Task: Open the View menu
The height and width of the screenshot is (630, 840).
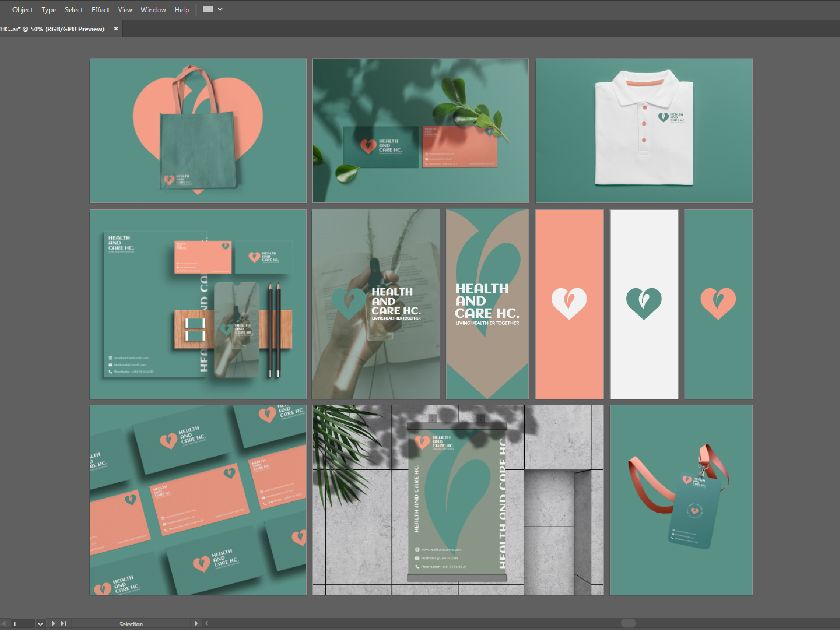Action: (x=125, y=10)
